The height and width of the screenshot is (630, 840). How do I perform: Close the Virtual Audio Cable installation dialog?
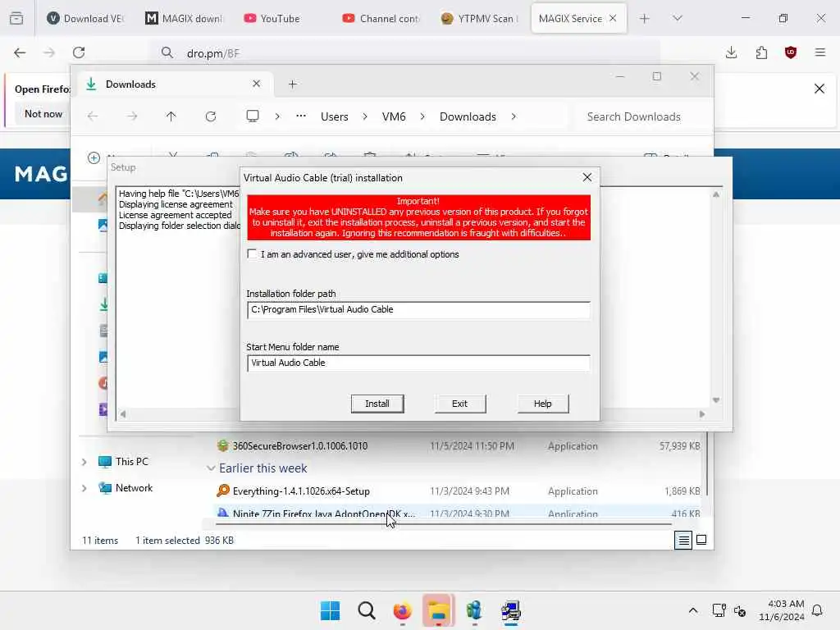[587, 177]
